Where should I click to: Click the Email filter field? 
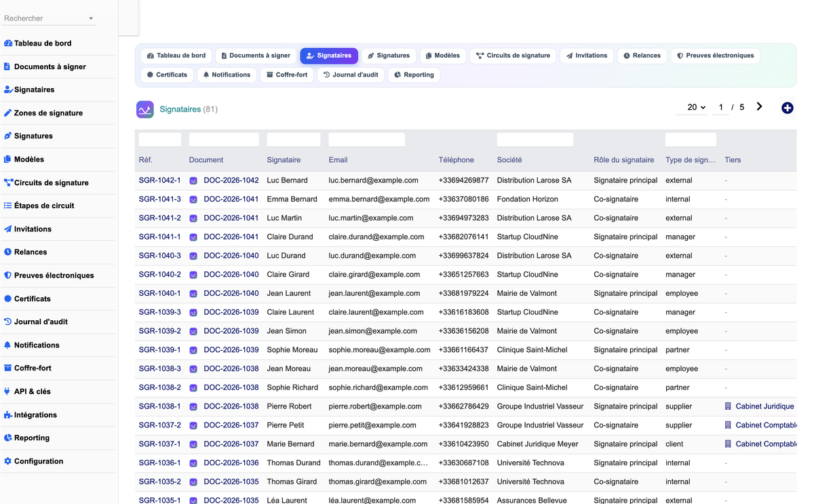pyautogui.click(x=367, y=140)
